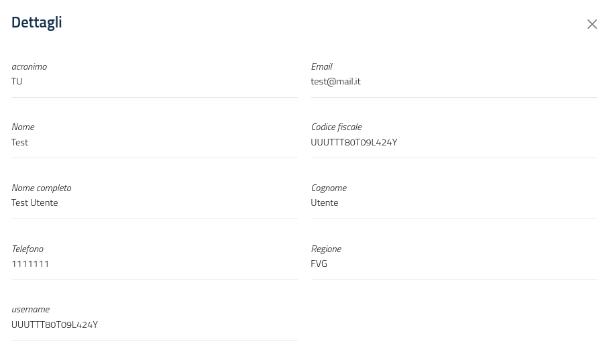Close the Dettagli panel
The image size is (607, 364).
592,24
